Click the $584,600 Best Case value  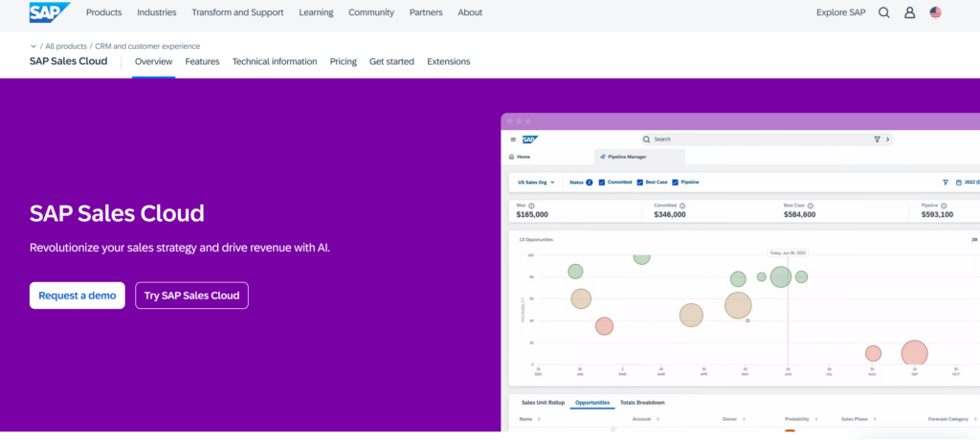point(799,214)
